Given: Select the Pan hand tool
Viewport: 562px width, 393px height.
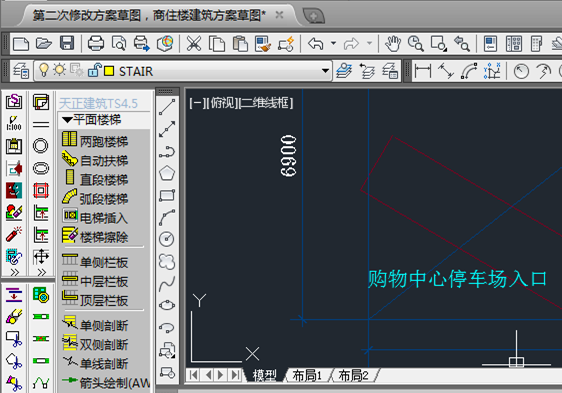Looking at the screenshot, I should tap(392, 44).
